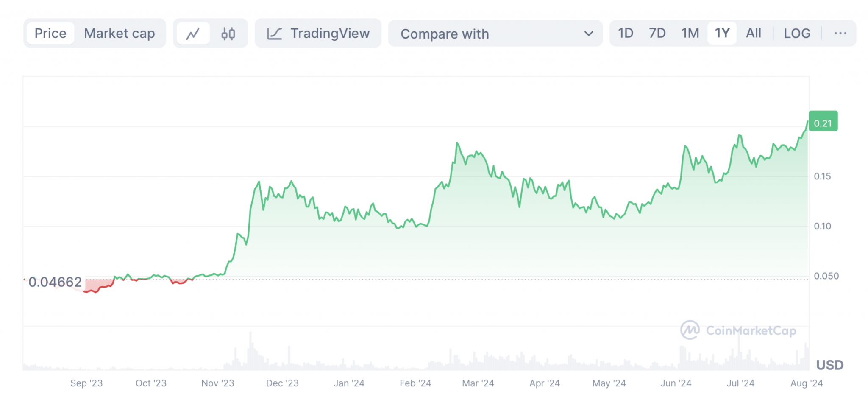This screenshot has height=400, width=868.
Task: Select the candlestick toggle next to line icon
Action: [228, 33]
